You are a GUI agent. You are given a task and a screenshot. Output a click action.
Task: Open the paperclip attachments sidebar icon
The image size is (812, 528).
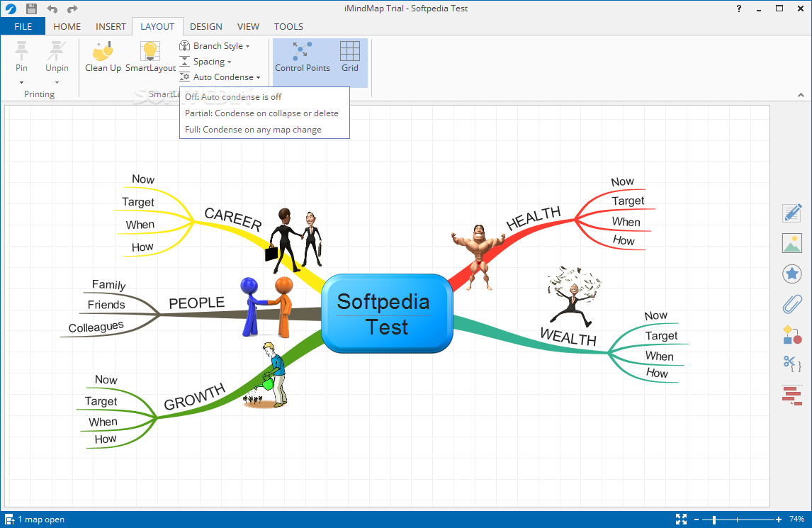click(x=791, y=304)
